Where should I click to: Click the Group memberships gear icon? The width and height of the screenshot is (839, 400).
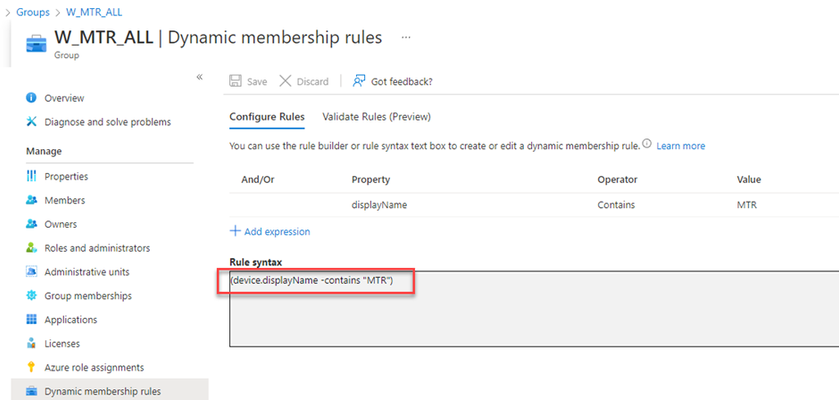(x=32, y=296)
